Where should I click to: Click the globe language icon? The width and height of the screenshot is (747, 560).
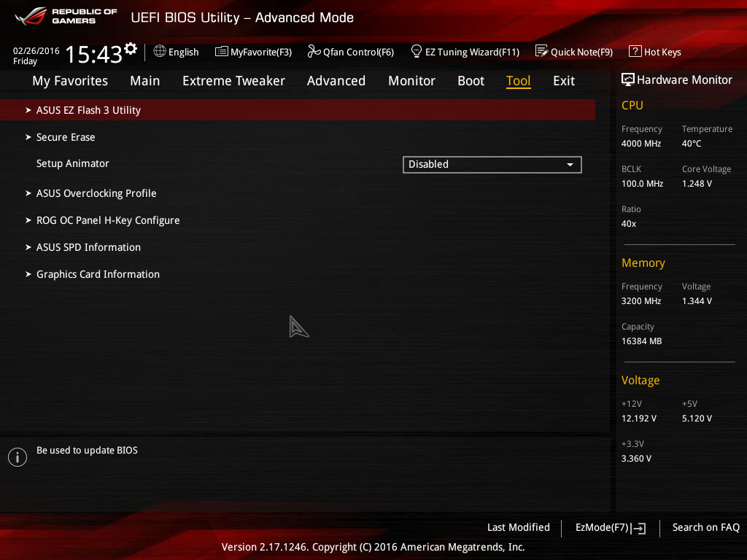(x=160, y=51)
